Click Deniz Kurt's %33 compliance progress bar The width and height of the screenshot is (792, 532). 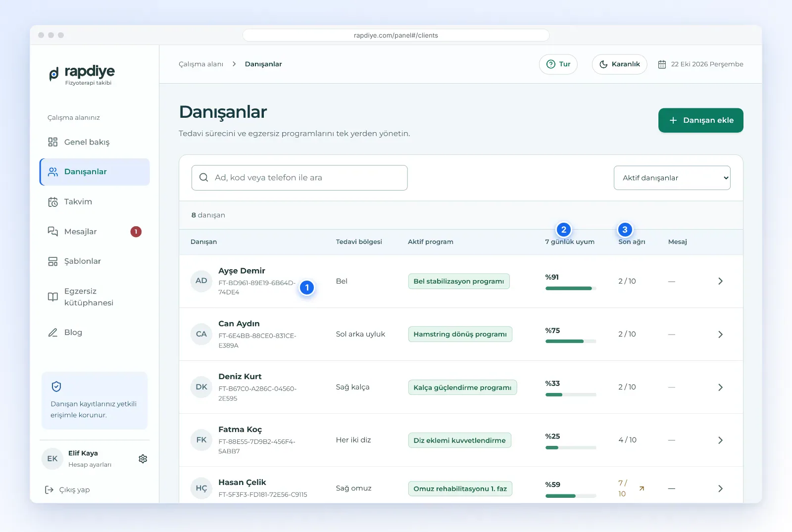[x=571, y=394]
